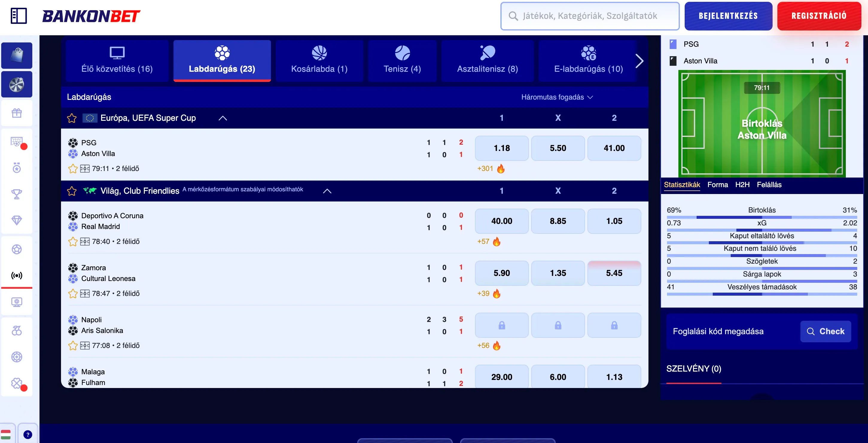Favorite the Napoli vs Aris Salonika match

73,346
